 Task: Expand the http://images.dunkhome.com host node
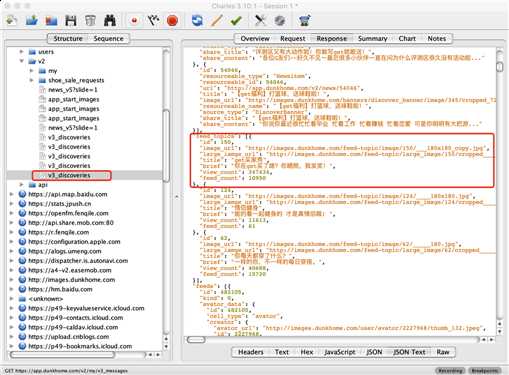tap(12, 279)
